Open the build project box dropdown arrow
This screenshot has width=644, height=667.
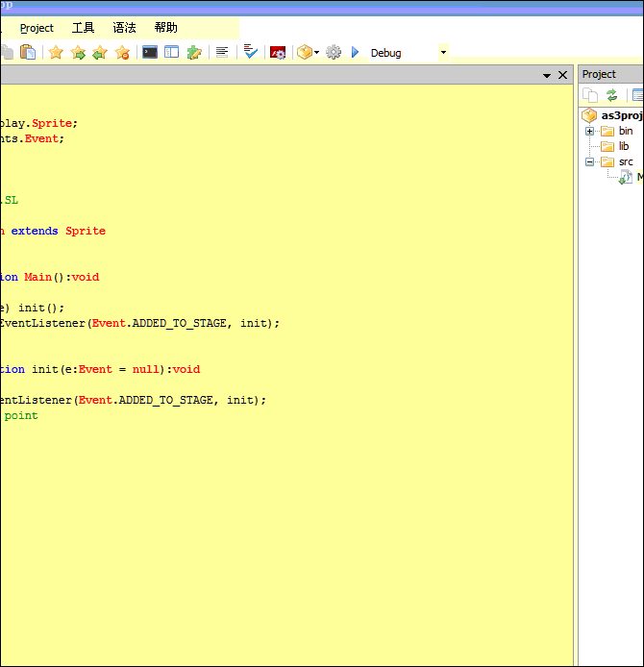[316, 53]
